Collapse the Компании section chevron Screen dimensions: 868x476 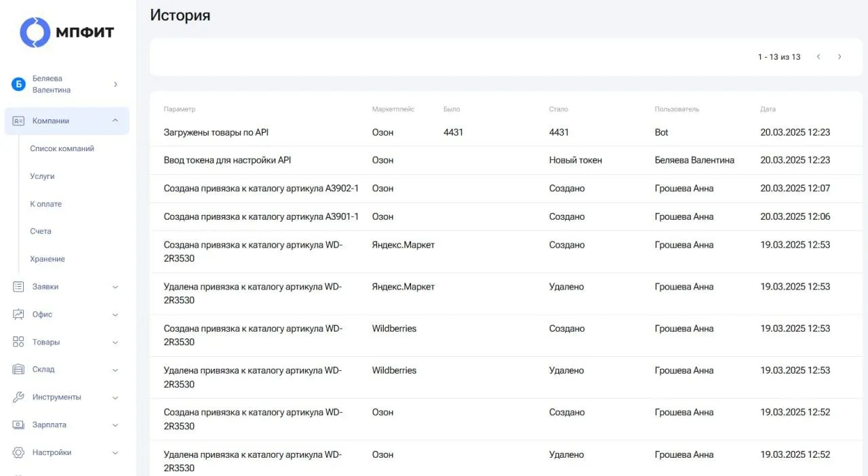click(115, 121)
